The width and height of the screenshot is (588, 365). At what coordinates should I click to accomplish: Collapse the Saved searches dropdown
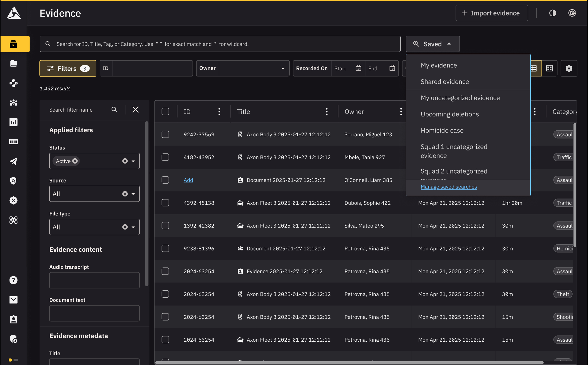coord(432,44)
